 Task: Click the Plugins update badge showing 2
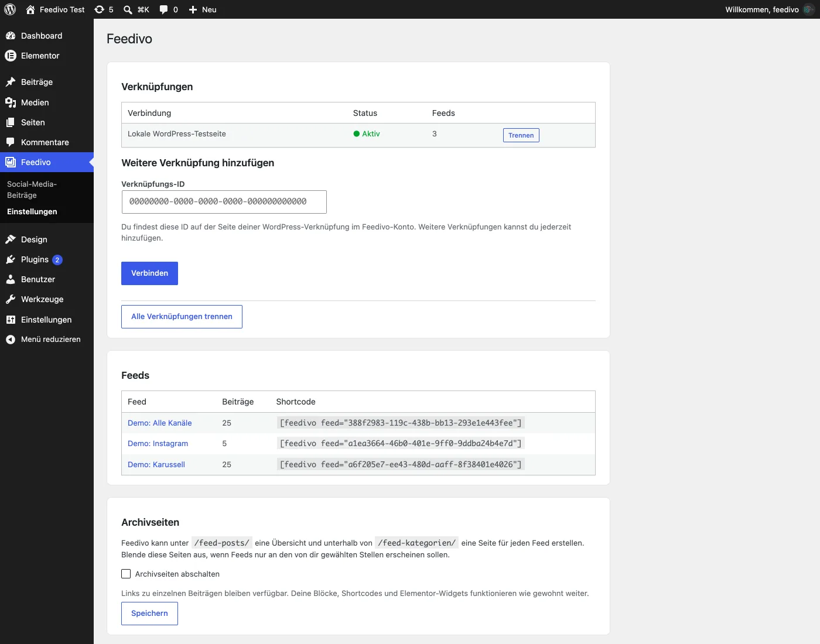tap(57, 260)
